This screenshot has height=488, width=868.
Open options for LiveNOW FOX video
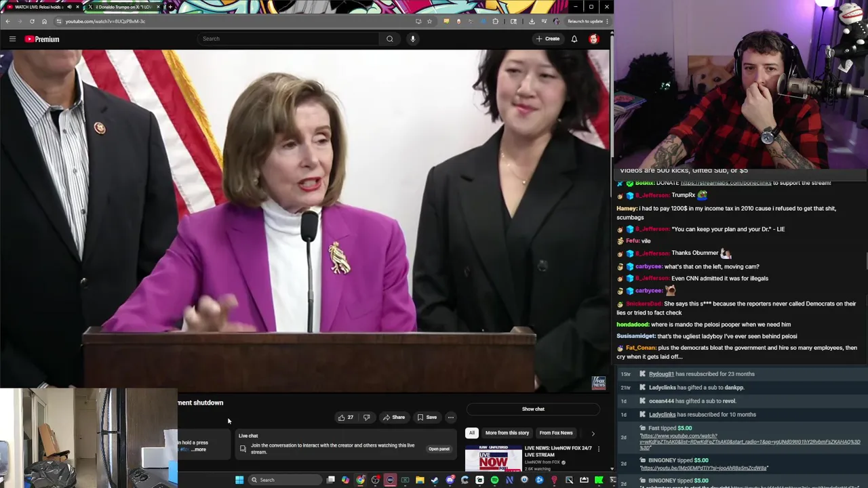pos(598,449)
